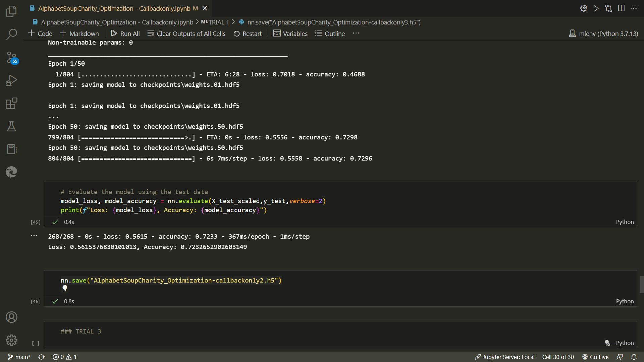
Task: Open the Accounts menu icon
Action: pyautogui.click(x=11, y=317)
